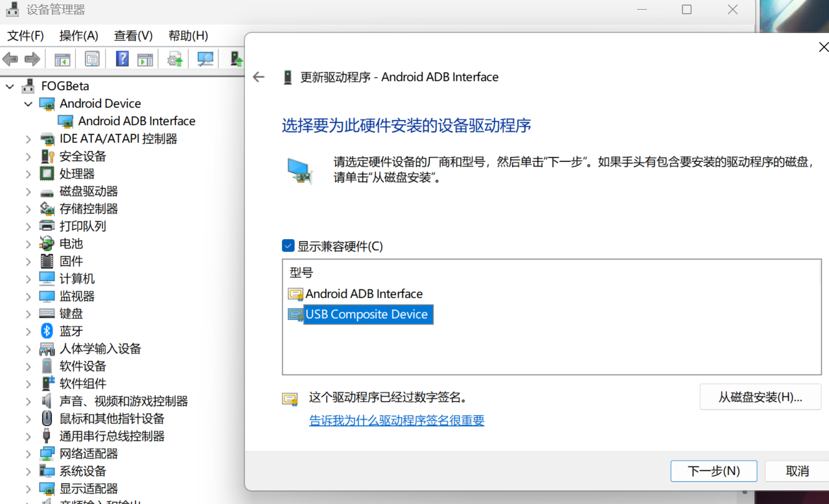This screenshot has height=504, width=829.
Task: Maximize the Device Manager window
Action: coord(687,10)
